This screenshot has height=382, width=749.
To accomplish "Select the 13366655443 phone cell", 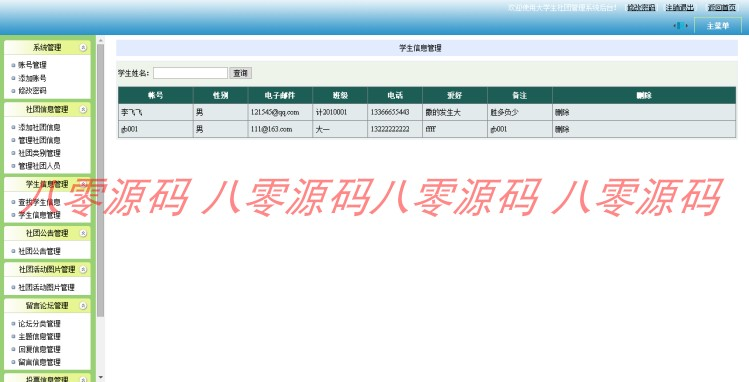I will point(395,113).
